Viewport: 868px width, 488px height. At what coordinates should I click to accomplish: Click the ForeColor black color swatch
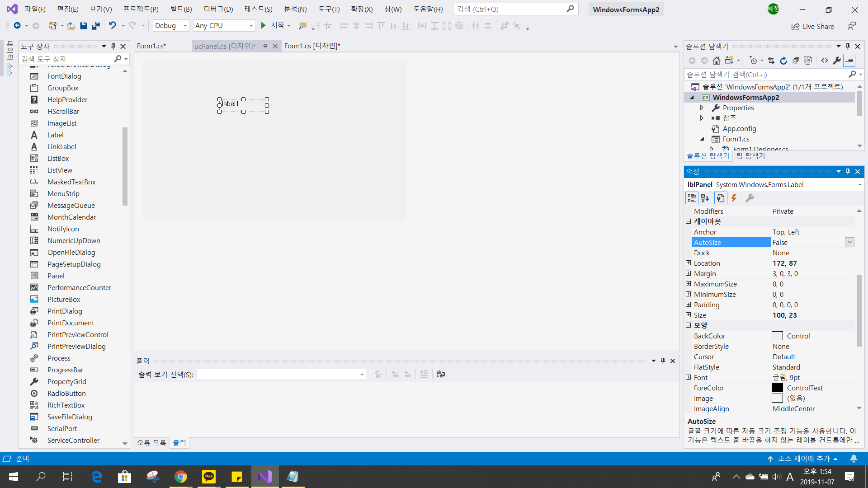[777, 388]
